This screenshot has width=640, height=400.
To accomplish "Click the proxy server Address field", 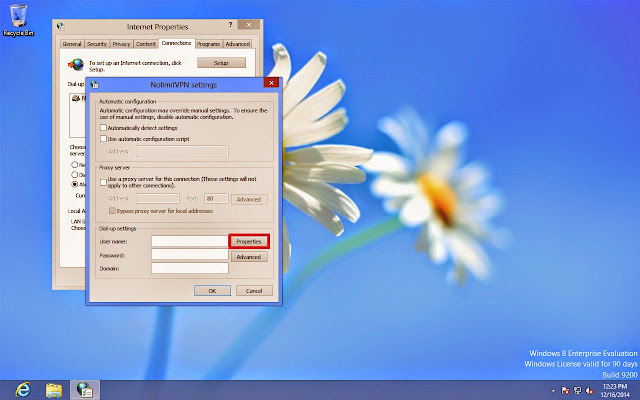I will point(158,199).
